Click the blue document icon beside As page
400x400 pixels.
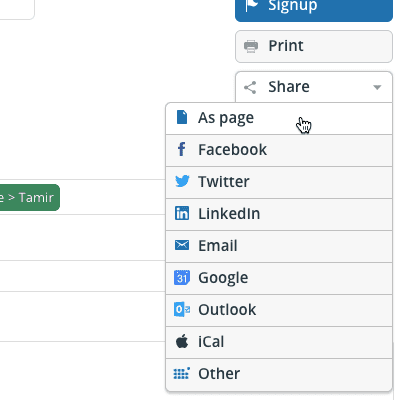[x=182, y=117]
